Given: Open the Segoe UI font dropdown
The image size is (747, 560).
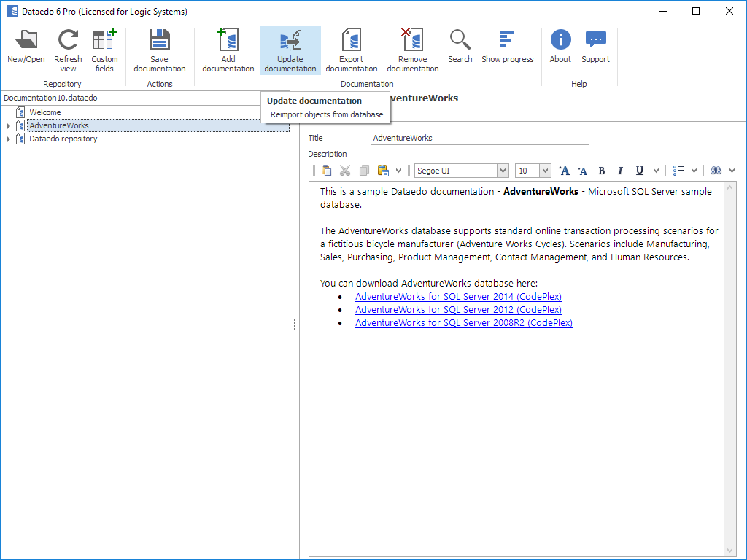Looking at the screenshot, I should [503, 171].
